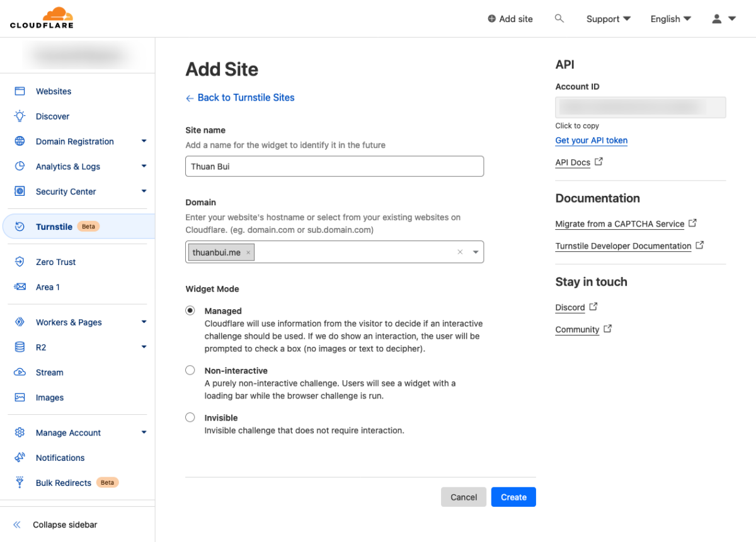
Task: Open the English language menu
Action: click(670, 18)
